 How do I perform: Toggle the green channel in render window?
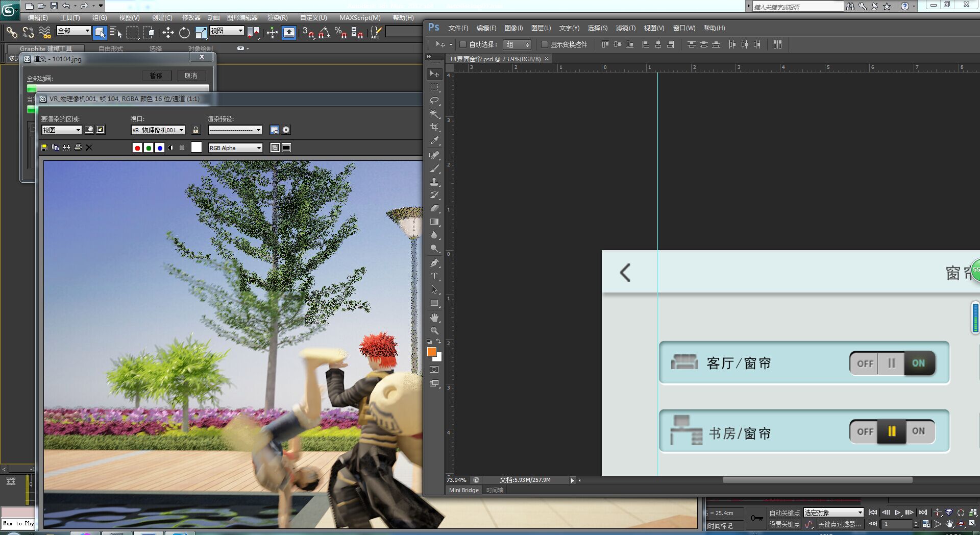(148, 148)
